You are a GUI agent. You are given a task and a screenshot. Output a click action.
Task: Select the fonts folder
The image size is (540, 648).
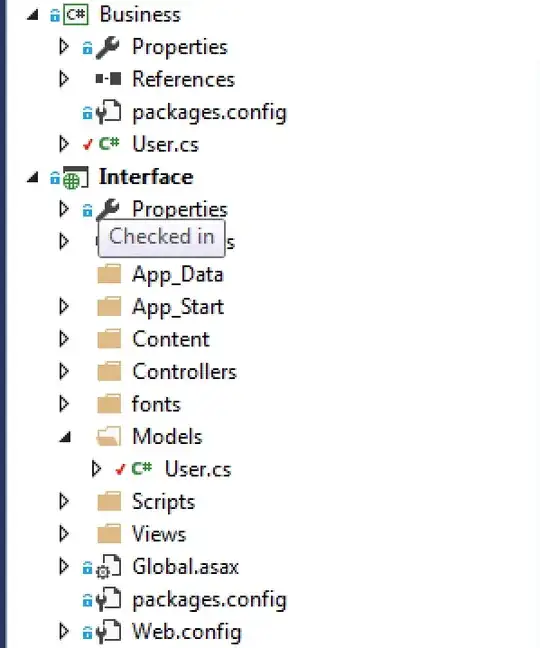156,404
